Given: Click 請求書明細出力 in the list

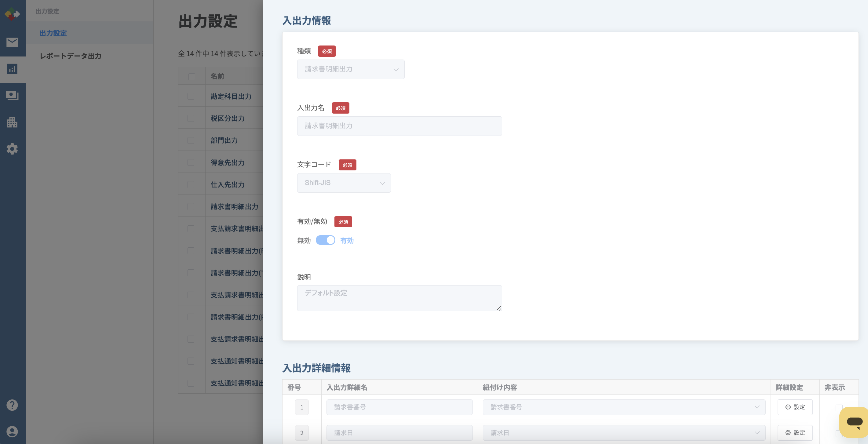Looking at the screenshot, I should click(235, 206).
